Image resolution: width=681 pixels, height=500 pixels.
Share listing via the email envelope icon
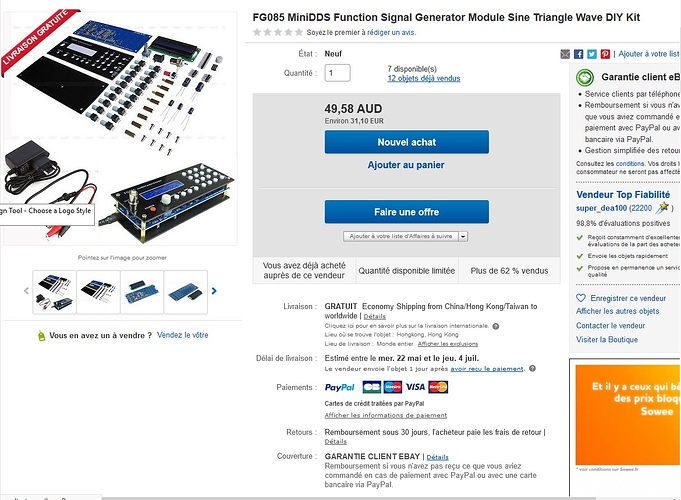click(565, 54)
